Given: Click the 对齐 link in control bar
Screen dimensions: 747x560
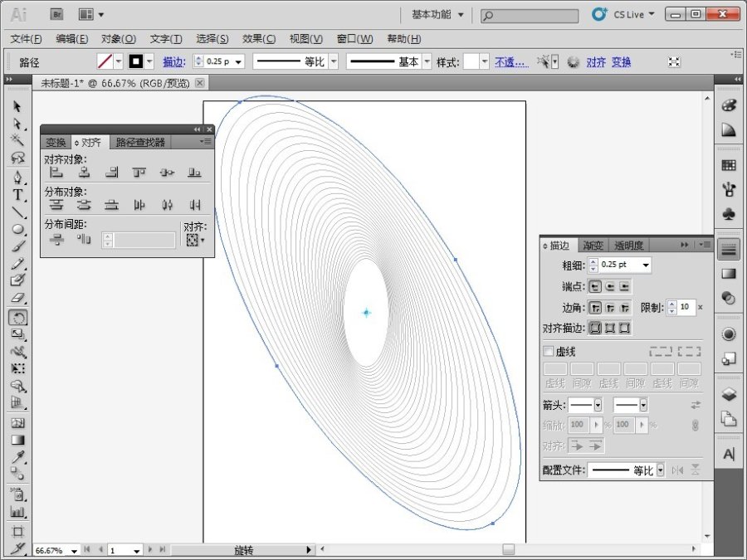Looking at the screenshot, I should coord(595,62).
